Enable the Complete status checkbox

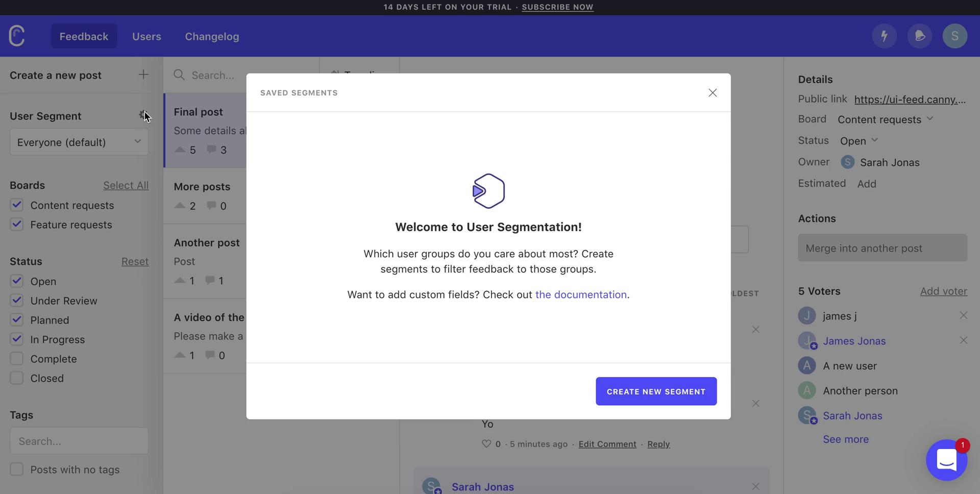(x=17, y=359)
